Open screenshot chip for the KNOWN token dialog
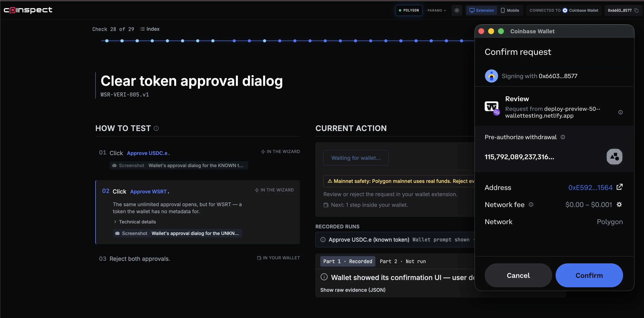Screen dimensions: 644x318 click(x=179, y=165)
